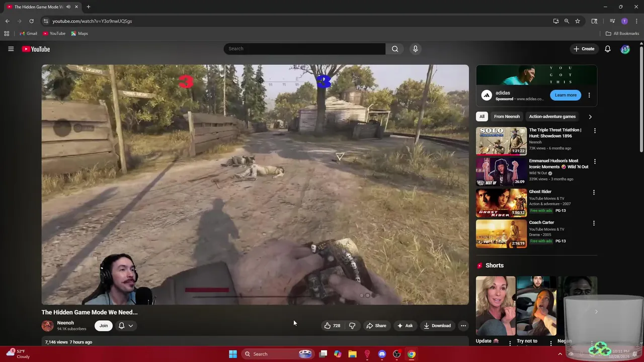Open Windows Start menu
This screenshot has width=644, height=362.
pos(233,354)
